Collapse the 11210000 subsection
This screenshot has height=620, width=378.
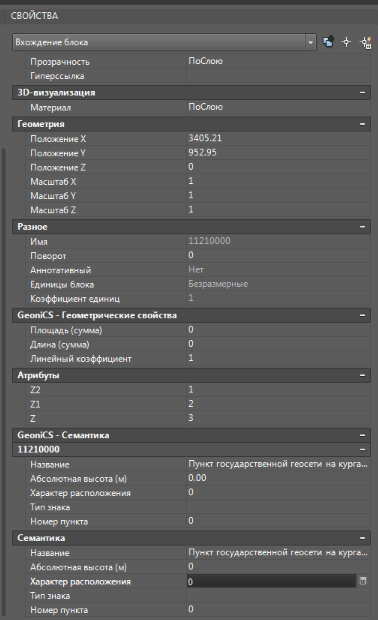[x=362, y=449]
